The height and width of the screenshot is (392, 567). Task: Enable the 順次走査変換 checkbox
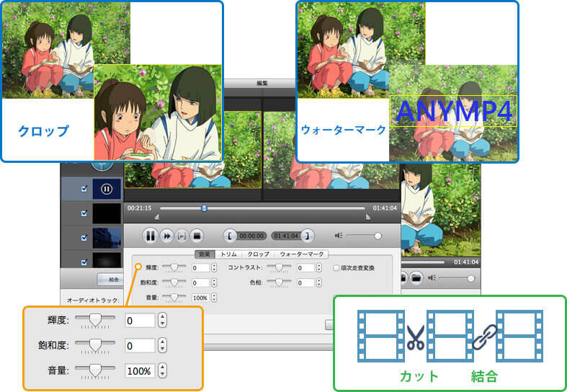point(336,268)
